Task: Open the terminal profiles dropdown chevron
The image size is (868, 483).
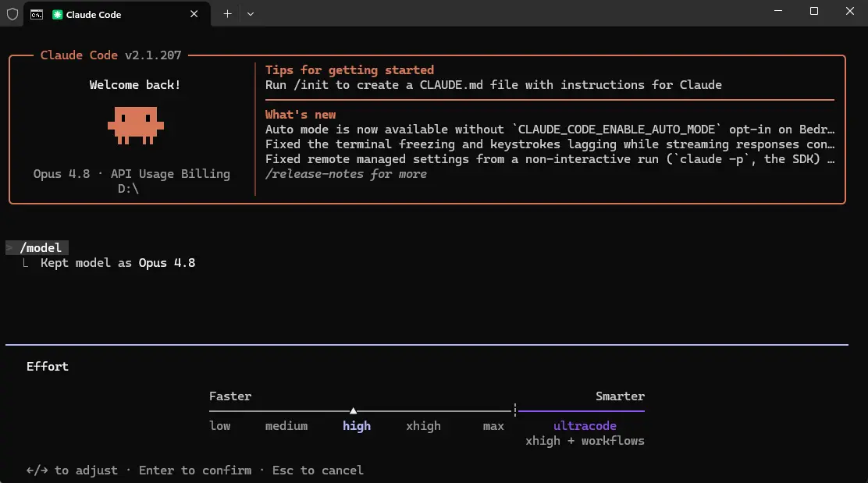Action: point(251,14)
